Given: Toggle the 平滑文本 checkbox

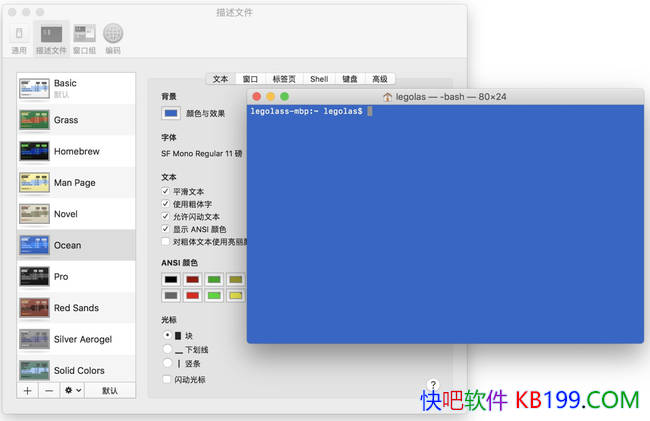Looking at the screenshot, I should tap(166, 191).
